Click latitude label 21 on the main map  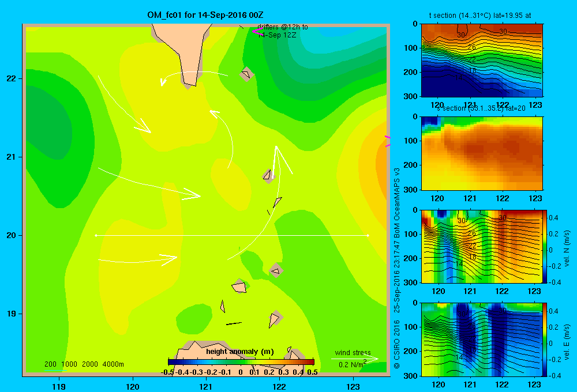tap(12, 157)
